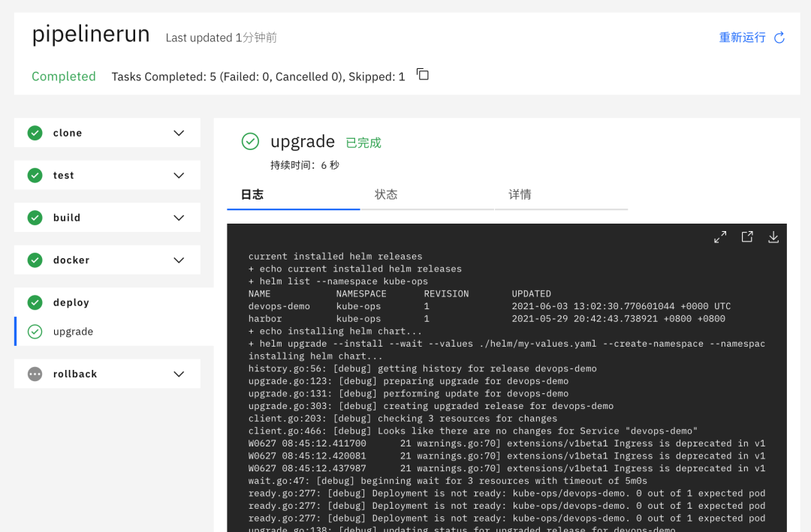
Task: Click the deploy task success checkmark icon
Action: [35, 302]
